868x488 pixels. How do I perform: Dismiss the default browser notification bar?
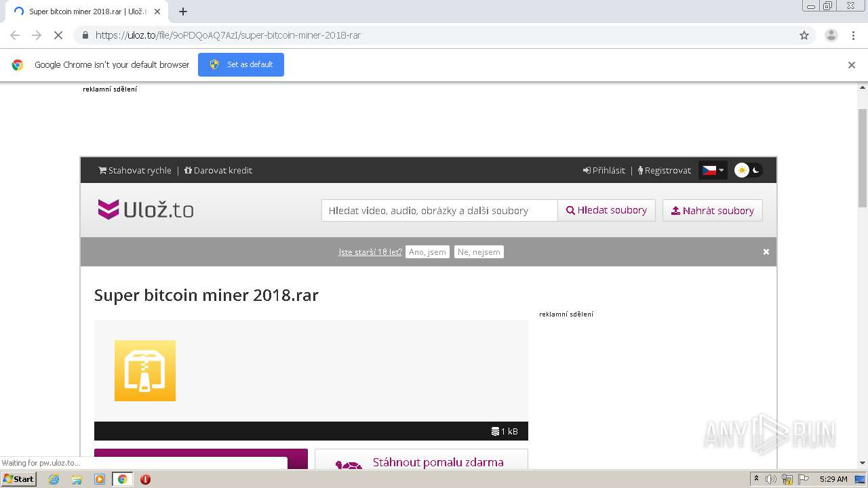coord(852,65)
